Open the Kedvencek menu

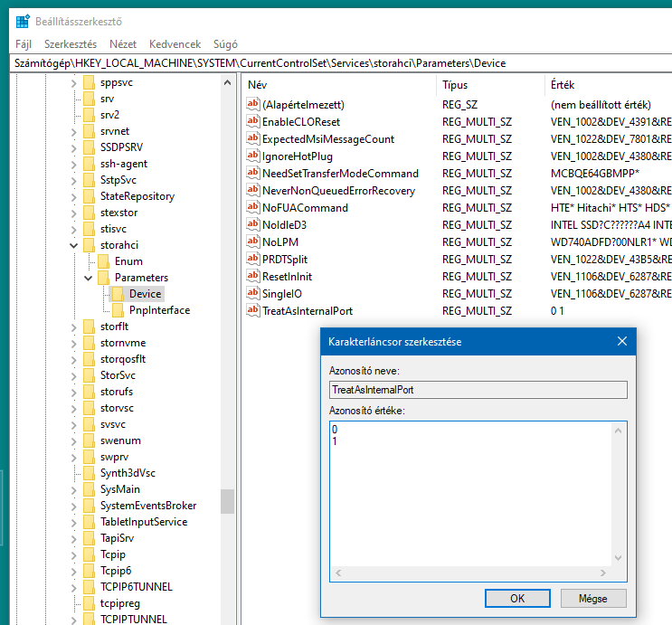click(175, 44)
